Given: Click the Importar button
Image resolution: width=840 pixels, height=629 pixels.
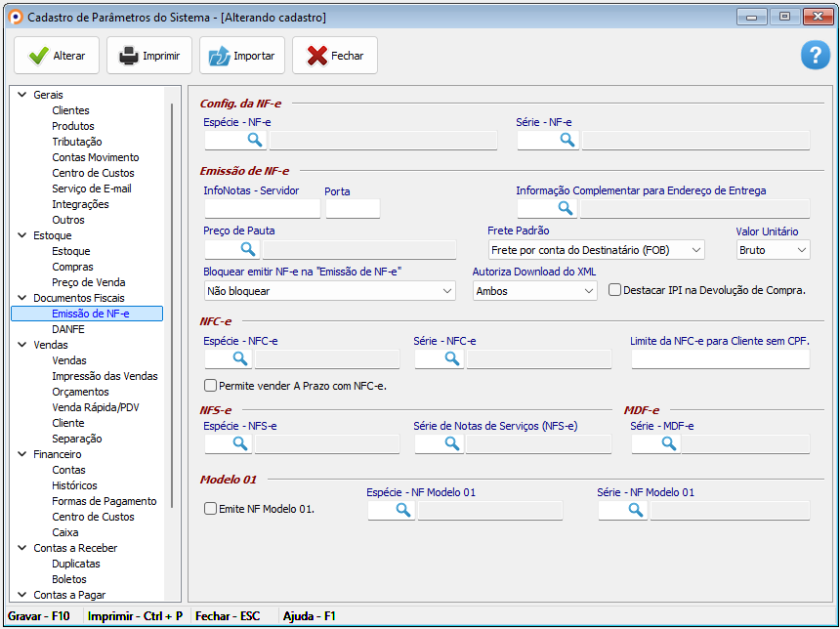Looking at the screenshot, I should tap(242, 56).
